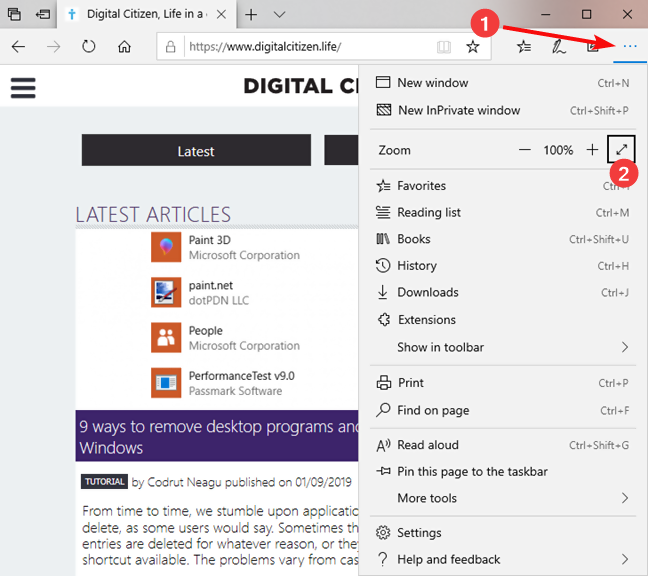The image size is (648, 576).
Task: Click the LATEST ARTICLES heading
Action: (x=153, y=215)
